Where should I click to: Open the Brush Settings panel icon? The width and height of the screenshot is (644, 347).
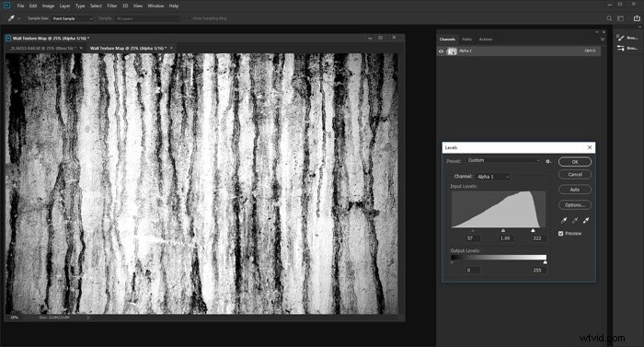point(621,48)
